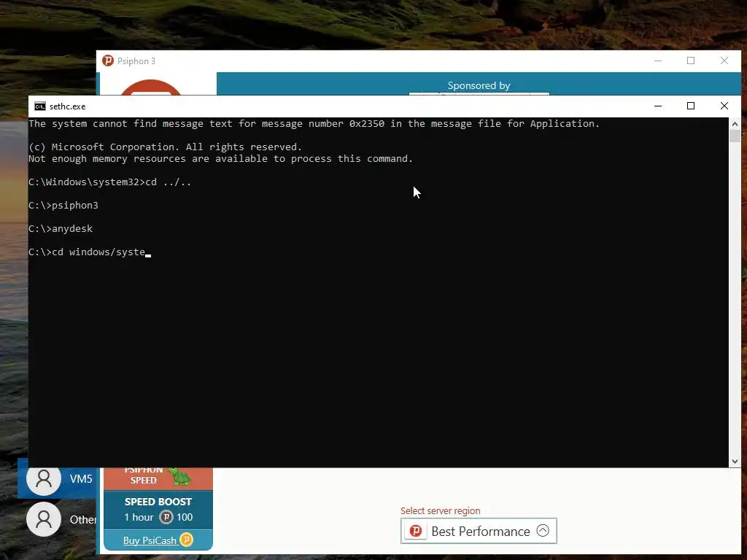Click the PsiCash coin icon next to 100
Screen dimensions: 747x560
click(166, 517)
